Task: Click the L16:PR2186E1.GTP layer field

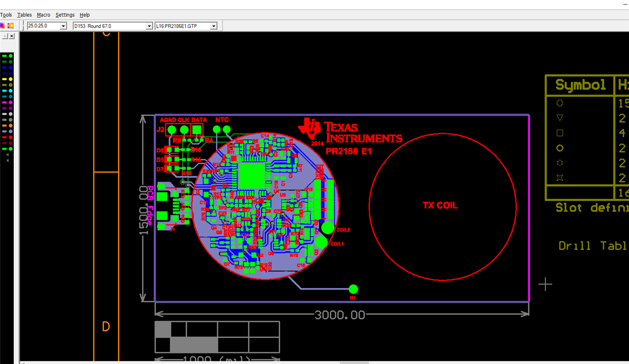Action: point(183,26)
